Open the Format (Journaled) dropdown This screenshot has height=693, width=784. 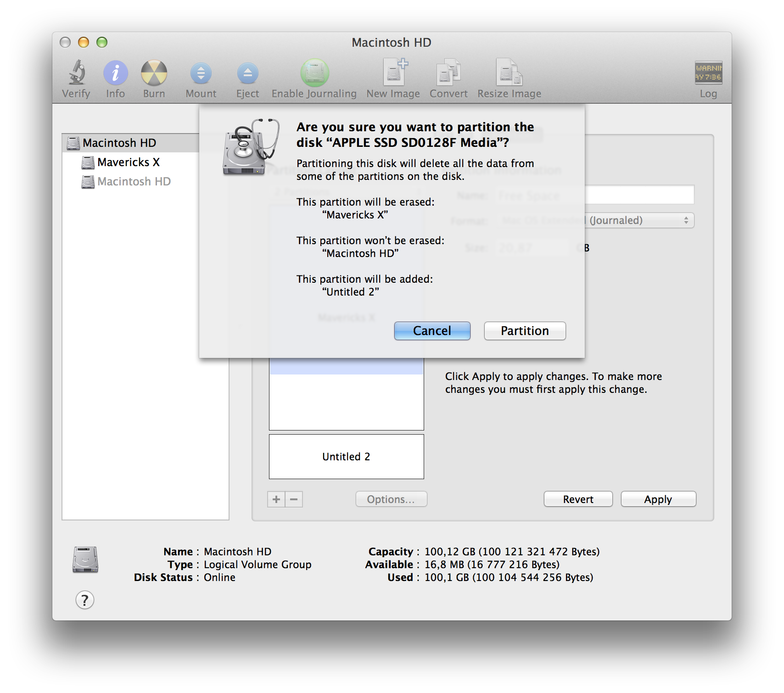tap(639, 220)
